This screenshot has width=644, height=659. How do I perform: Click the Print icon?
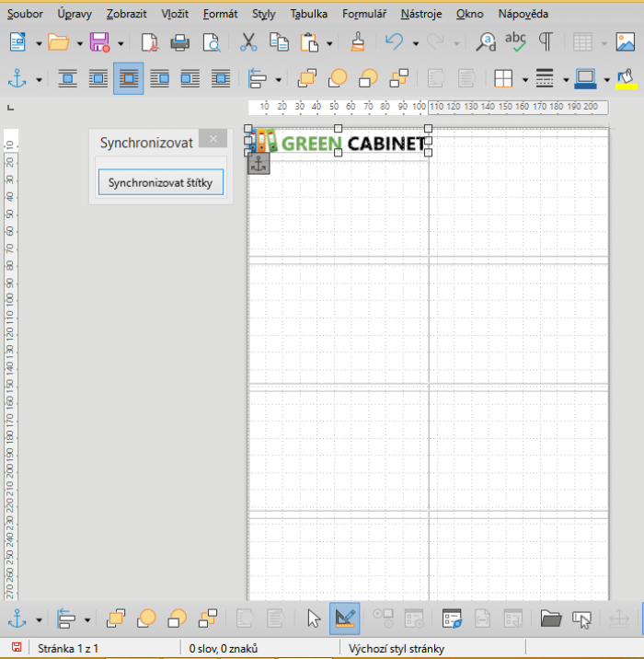[180, 42]
